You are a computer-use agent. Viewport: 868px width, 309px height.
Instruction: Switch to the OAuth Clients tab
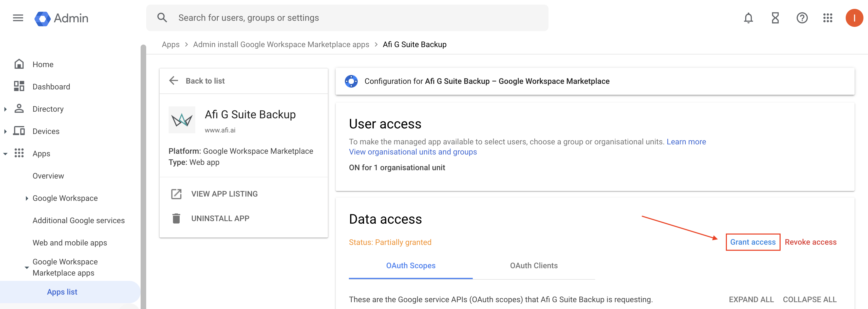click(533, 265)
